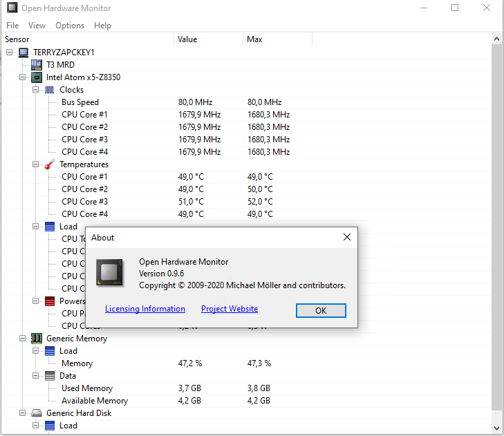Viewport: 504px width, 436px height.
Task: Open the View menu
Action: tap(37, 26)
